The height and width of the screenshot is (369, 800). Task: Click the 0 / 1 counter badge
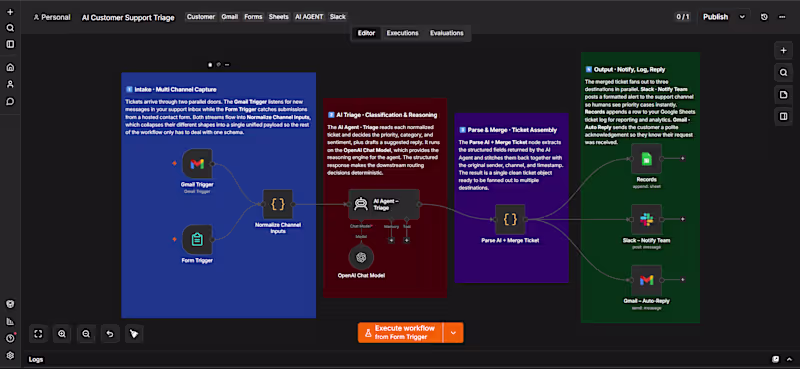tap(683, 17)
